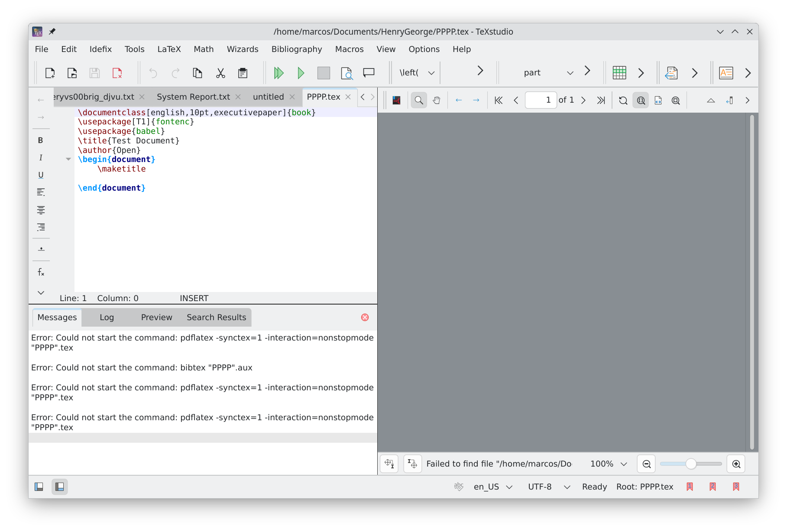Switch to the Log tab

pos(107,318)
